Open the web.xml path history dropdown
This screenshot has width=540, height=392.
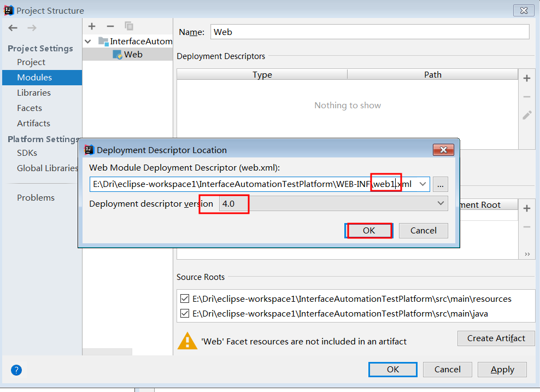pyautogui.click(x=422, y=184)
